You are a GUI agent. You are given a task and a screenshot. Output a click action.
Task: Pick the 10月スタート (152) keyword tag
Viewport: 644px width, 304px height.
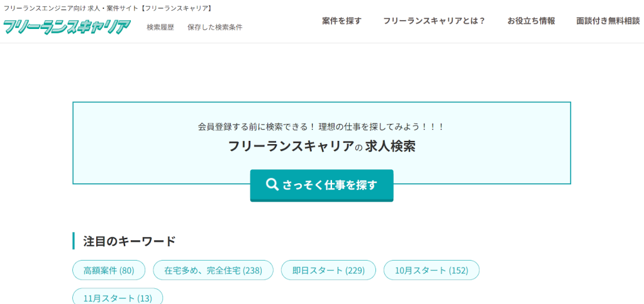coord(431,270)
